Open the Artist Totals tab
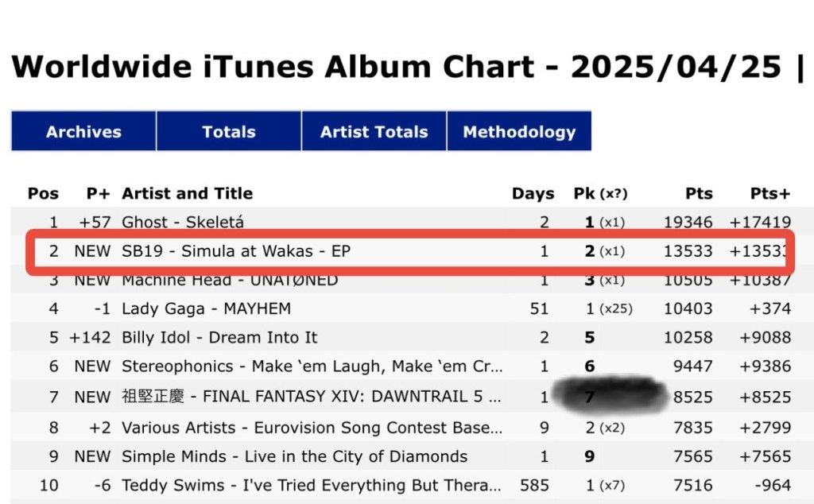The image size is (814, 504). point(374,132)
